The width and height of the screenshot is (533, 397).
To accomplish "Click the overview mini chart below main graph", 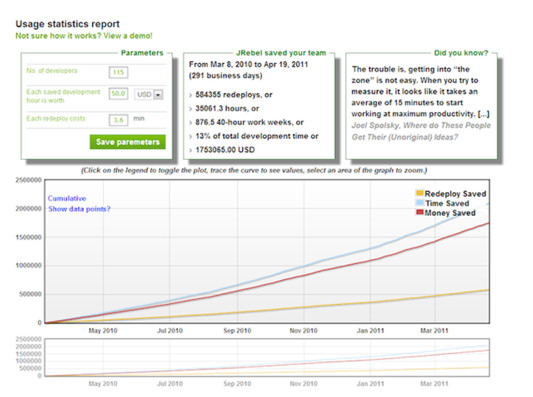I will (267, 357).
